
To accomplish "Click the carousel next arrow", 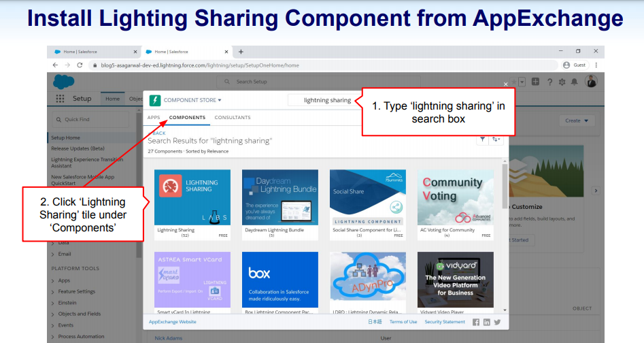I will [596, 191].
